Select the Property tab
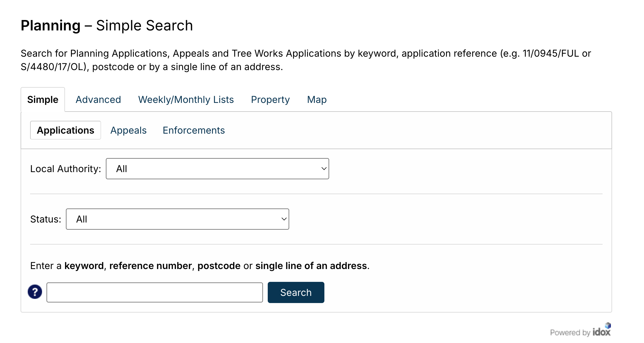Viewport: 644px width, 343px height. pyautogui.click(x=270, y=100)
